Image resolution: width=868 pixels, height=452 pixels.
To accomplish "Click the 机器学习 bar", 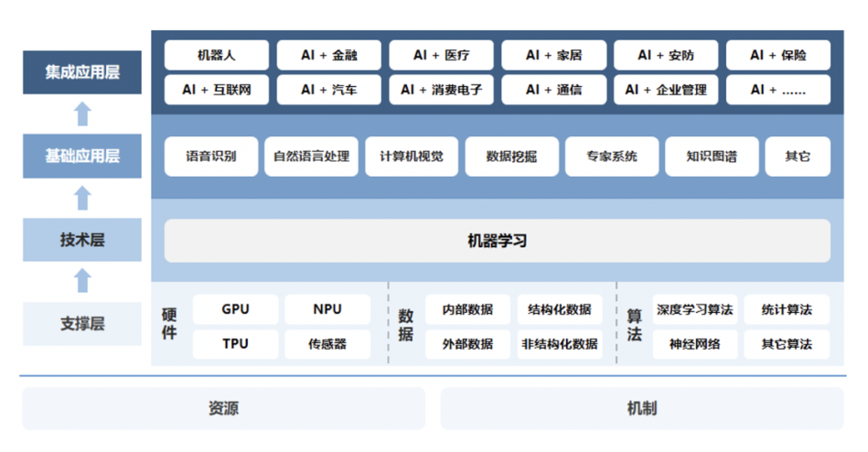I will pyautogui.click(x=497, y=242).
